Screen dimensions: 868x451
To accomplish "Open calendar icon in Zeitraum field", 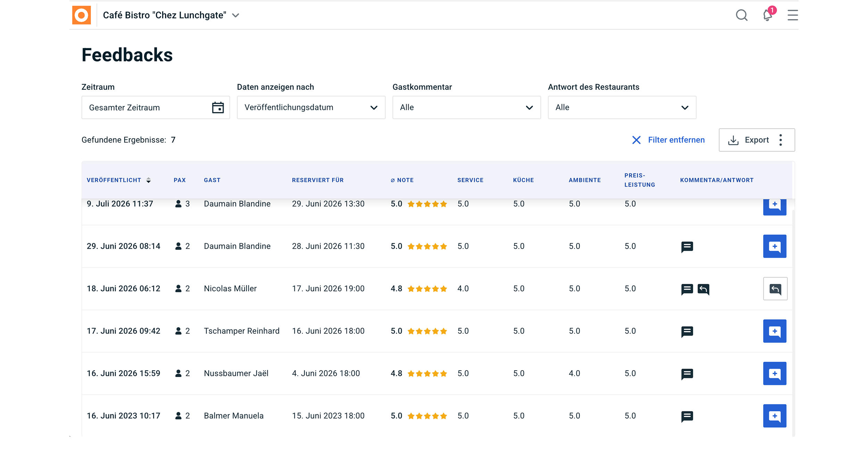I will (218, 107).
